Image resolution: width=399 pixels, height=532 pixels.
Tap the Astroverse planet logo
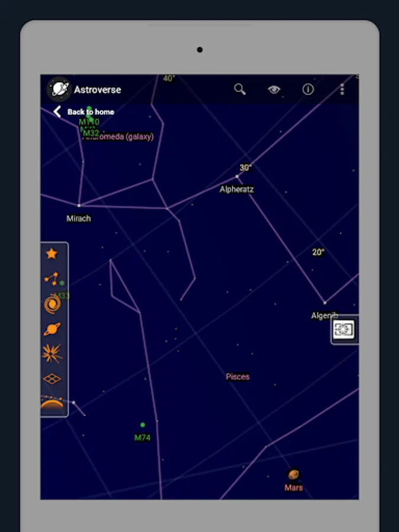pyautogui.click(x=59, y=89)
